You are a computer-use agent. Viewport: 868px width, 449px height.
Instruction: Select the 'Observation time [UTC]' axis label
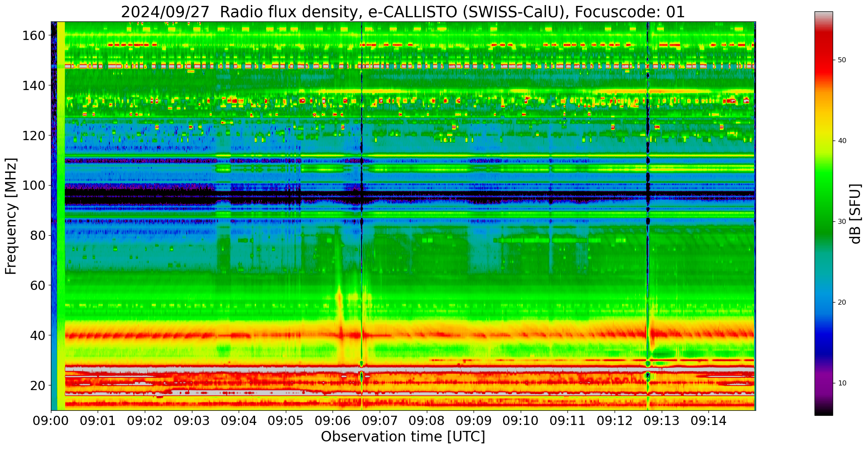click(403, 437)
